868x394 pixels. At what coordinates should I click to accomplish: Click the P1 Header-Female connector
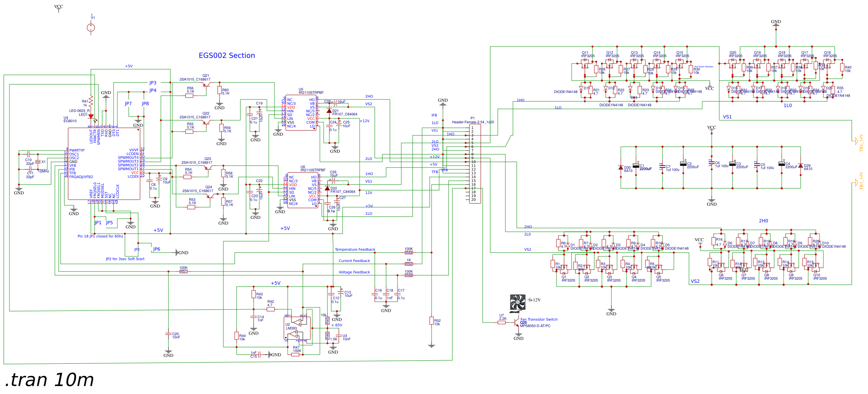[x=475, y=163]
